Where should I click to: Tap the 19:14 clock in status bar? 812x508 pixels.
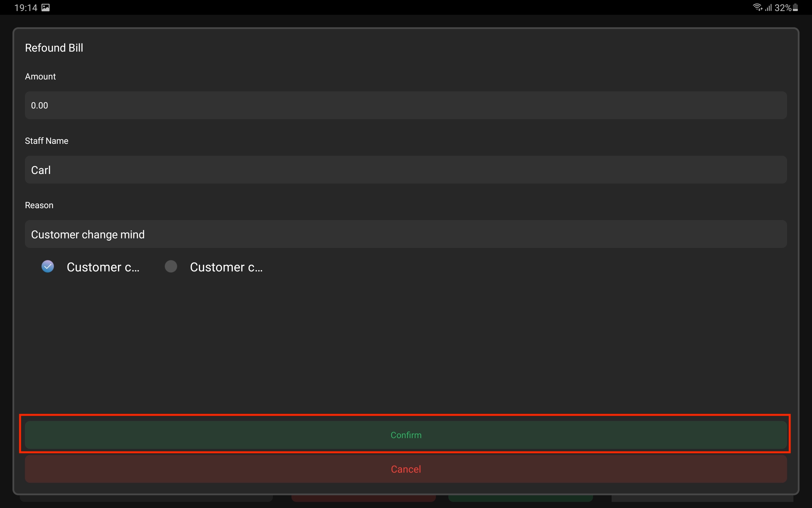coord(26,7)
